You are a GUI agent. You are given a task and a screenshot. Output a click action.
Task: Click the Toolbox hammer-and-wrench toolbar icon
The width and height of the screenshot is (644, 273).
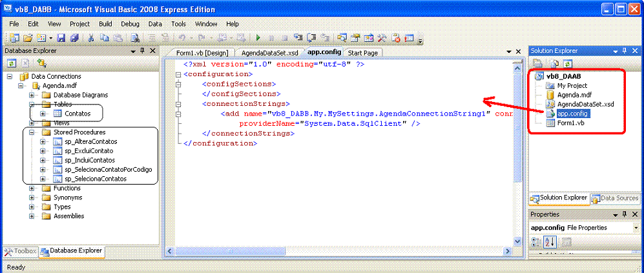click(x=382, y=38)
